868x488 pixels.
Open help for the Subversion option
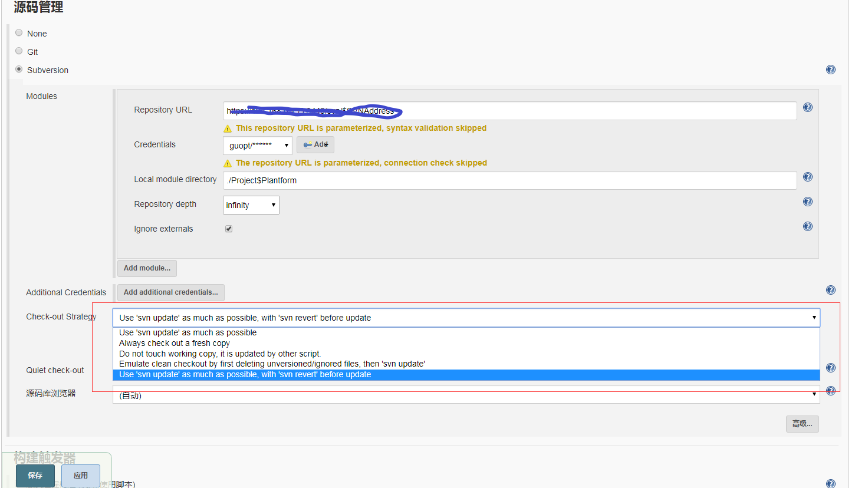point(831,70)
